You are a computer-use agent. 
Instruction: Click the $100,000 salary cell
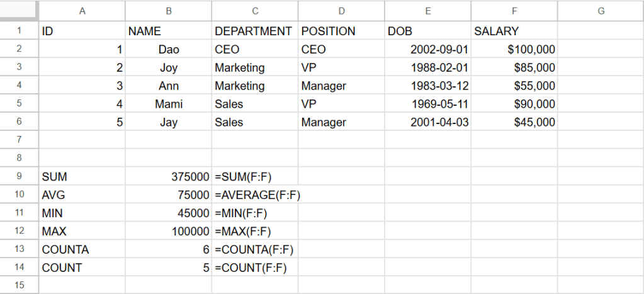(514, 49)
